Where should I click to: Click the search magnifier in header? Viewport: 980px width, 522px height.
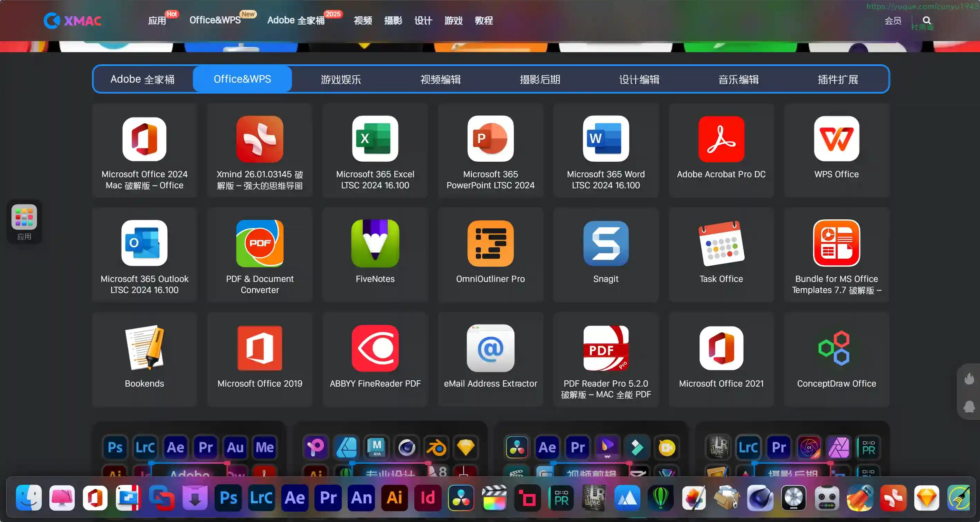point(927,20)
